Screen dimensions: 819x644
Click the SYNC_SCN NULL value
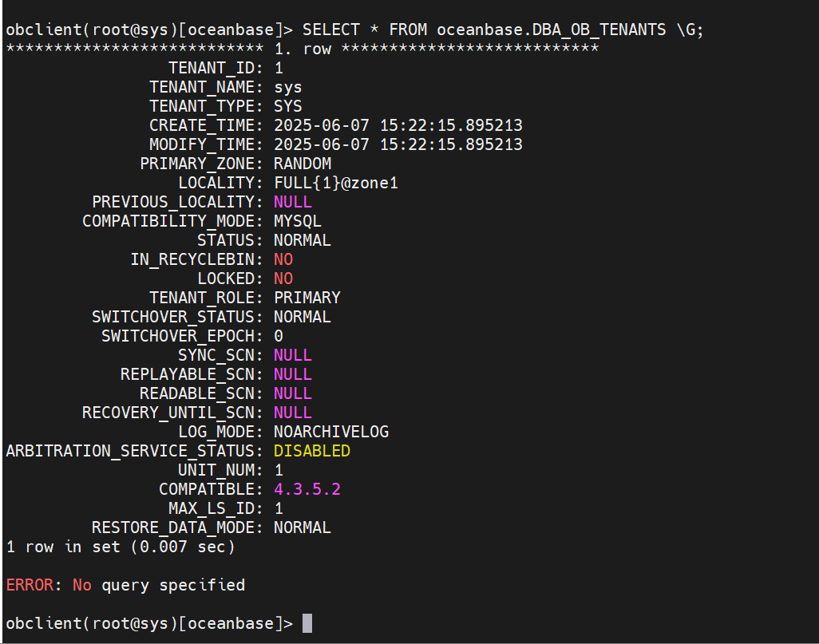293,355
